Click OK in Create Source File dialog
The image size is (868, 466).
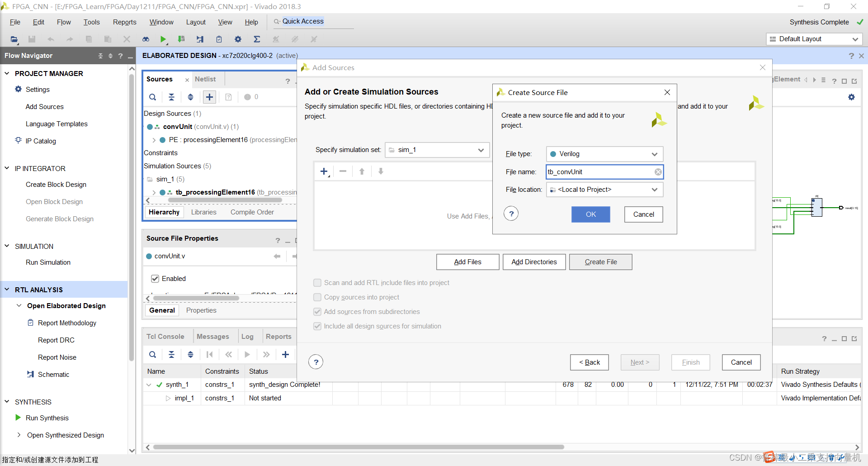591,214
